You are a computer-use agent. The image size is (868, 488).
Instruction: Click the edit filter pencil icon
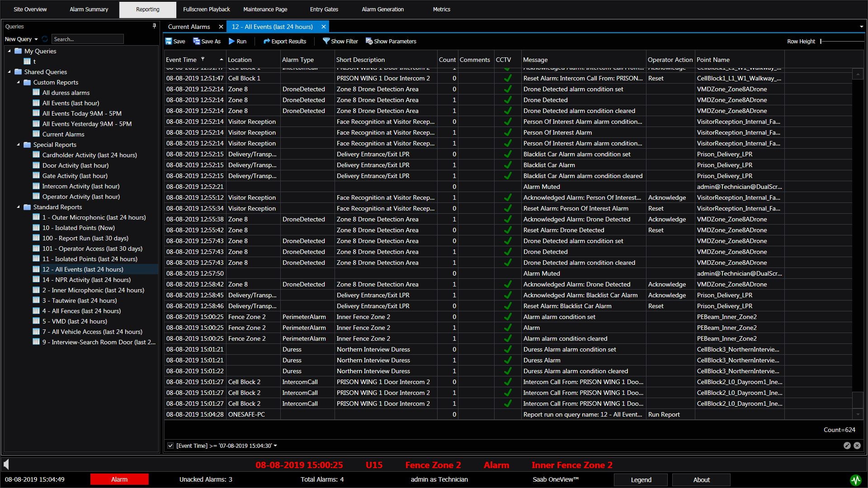point(847,446)
